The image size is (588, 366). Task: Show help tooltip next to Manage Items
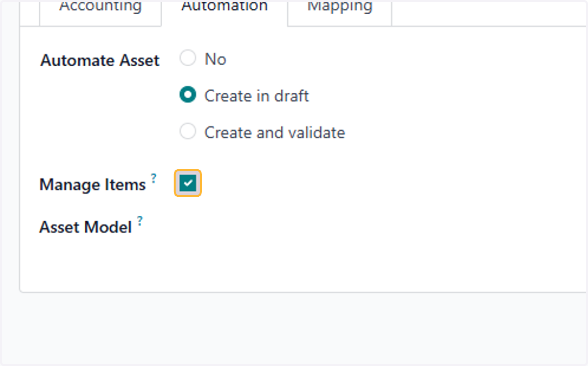pos(153,178)
